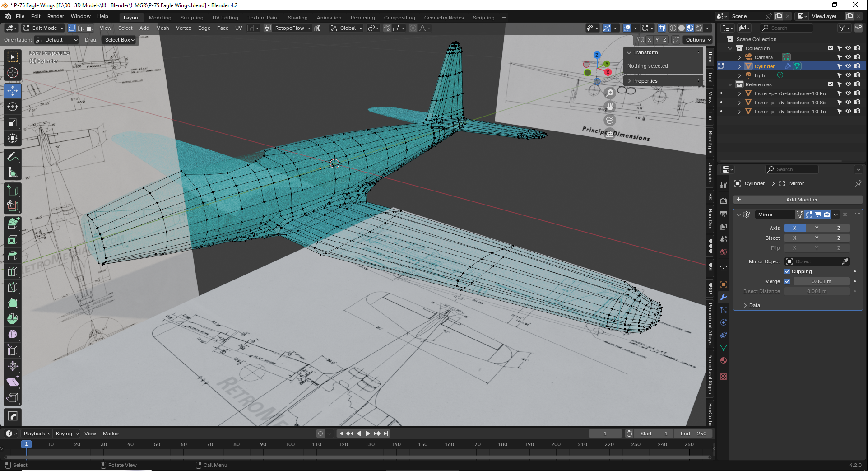Screen dimensions: 868x471
Task: Click the viewport zoom gizmo icon
Action: click(x=610, y=93)
